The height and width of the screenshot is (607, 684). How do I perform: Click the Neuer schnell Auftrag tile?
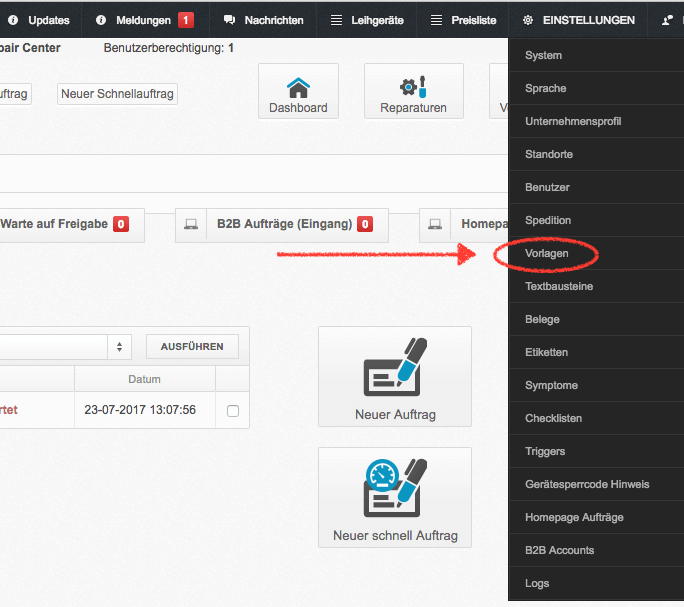pos(395,497)
